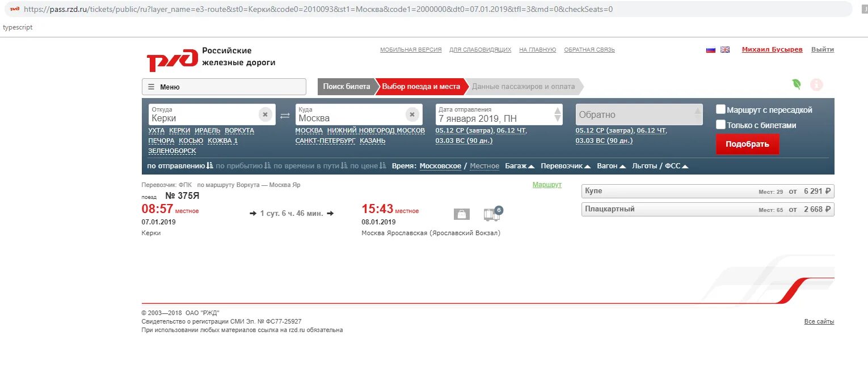Open Михаил Бусырев profile link
This screenshot has height=391, width=868.
(772, 50)
